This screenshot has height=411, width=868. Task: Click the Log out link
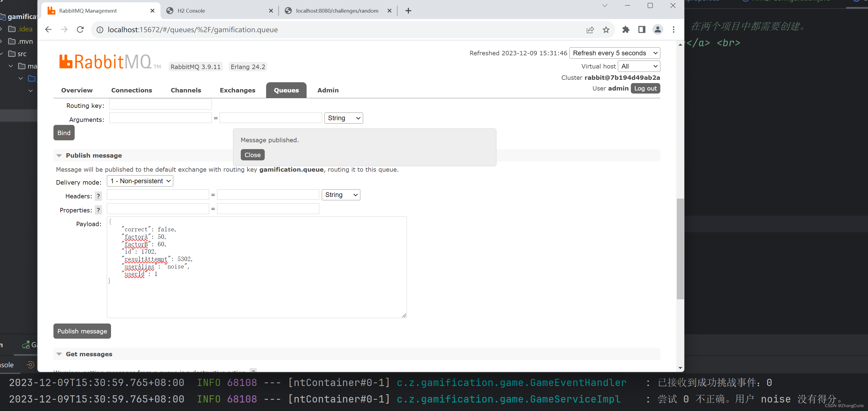(645, 88)
